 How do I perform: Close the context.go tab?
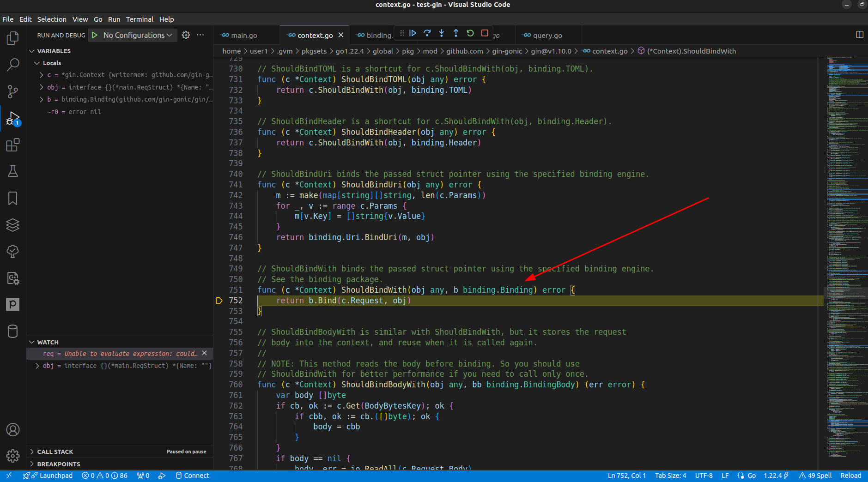[x=341, y=35]
